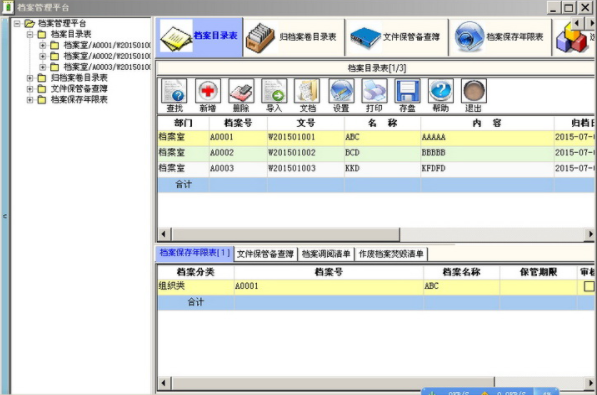The image size is (597, 395).
Task: Click the upper table scroll-right arrow
Action: click(590, 234)
